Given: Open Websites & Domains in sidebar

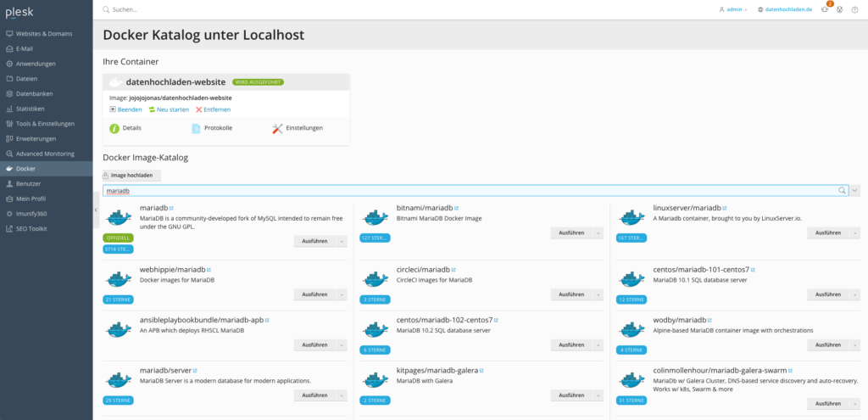Looking at the screenshot, I should click(46, 34).
